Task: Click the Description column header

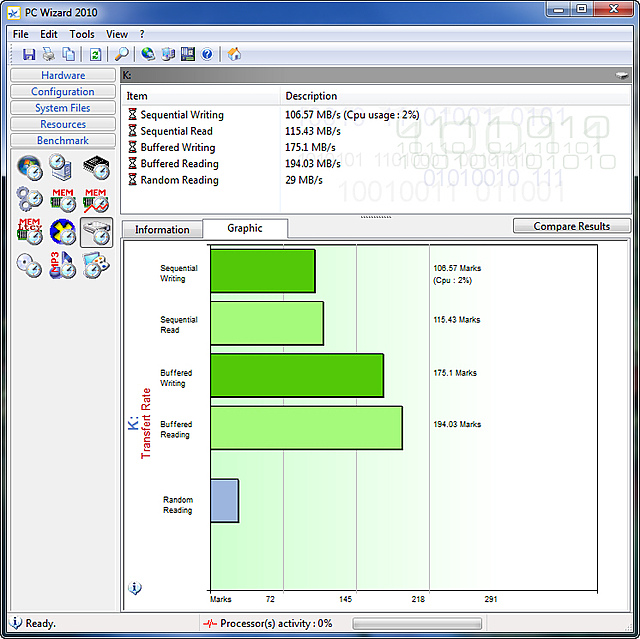Action: click(x=455, y=96)
